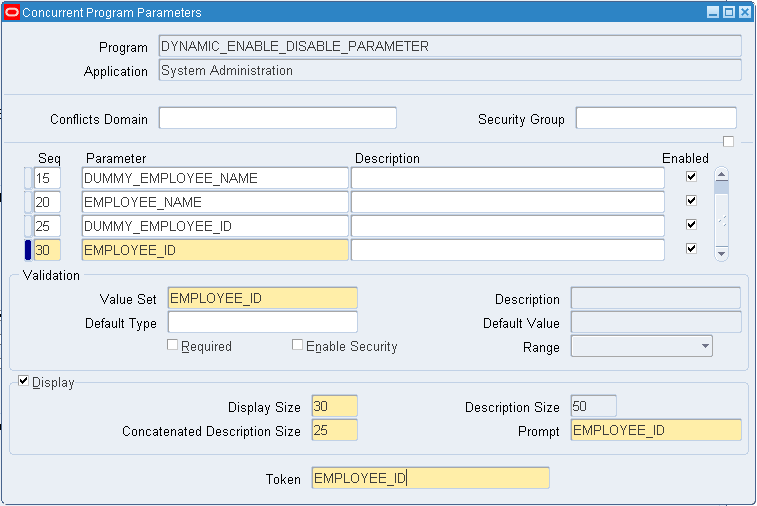The height and width of the screenshot is (506, 757).
Task: Click the Default Type field
Action: tap(263, 322)
